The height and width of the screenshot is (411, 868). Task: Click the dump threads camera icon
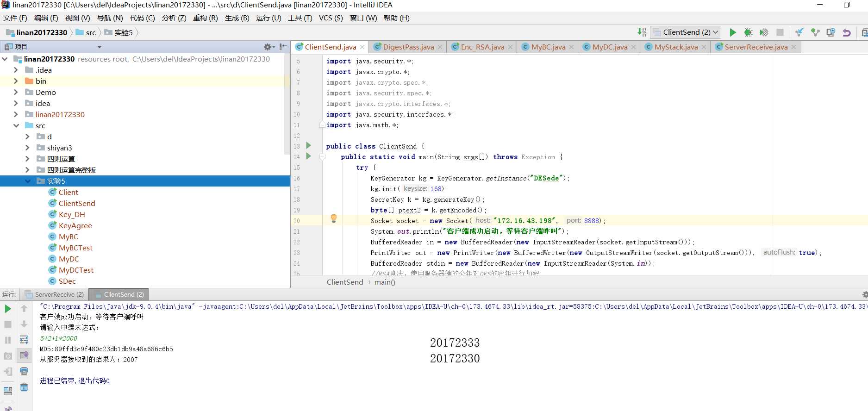point(8,356)
